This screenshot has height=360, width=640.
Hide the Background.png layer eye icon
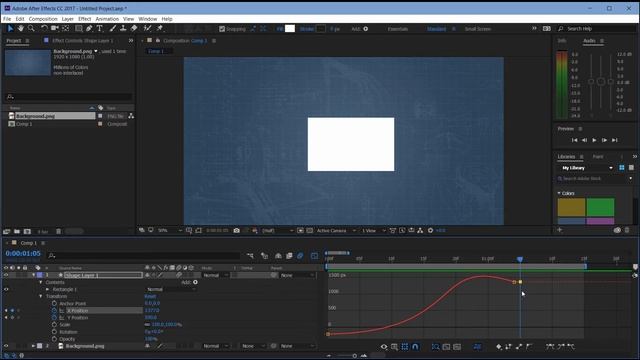6,346
